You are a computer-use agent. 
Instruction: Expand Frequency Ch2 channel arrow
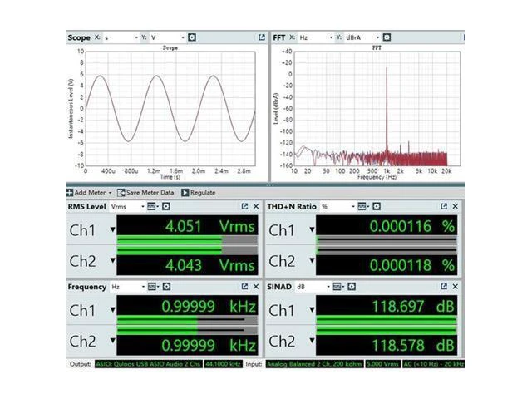click(x=113, y=340)
